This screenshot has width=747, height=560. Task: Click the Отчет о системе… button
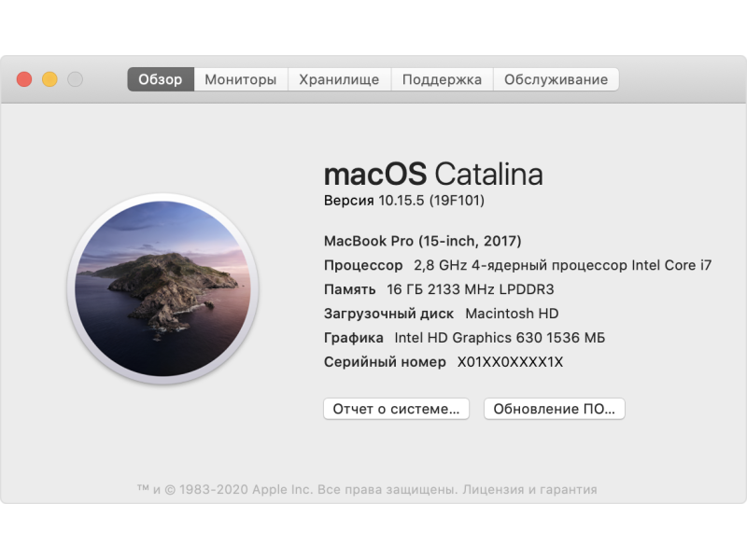click(x=396, y=409)
